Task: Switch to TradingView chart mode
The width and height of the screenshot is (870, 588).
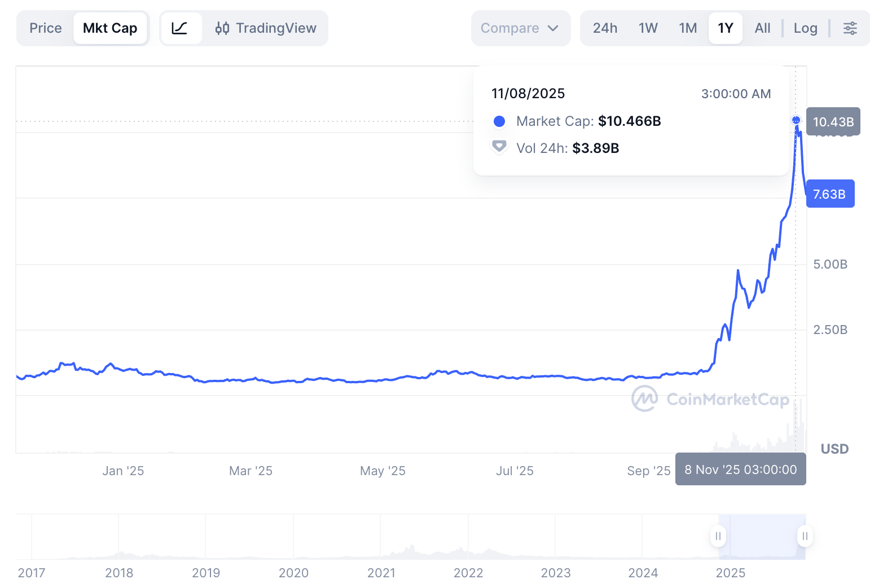Action: coord(266,28)
